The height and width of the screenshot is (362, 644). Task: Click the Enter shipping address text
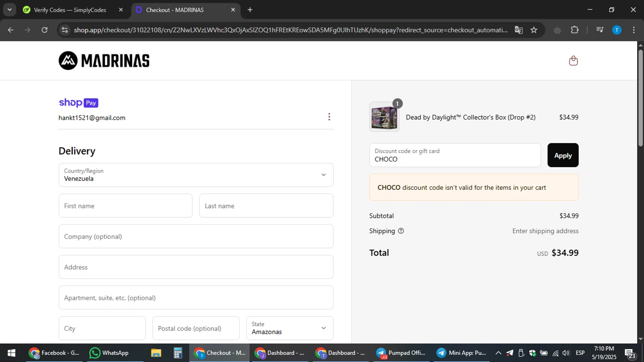(545, 231)
